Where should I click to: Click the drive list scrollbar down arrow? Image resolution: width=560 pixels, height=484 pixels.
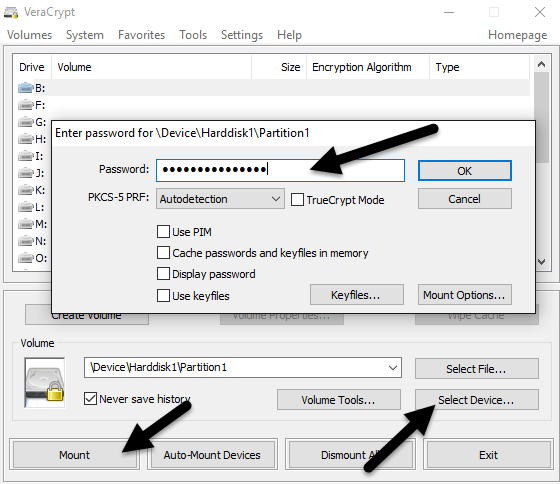pos(541,262)
